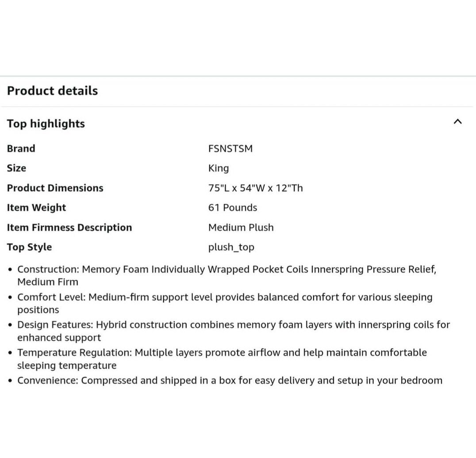Select the 75"L x 54"W x 12"Th value
The width and height of the screenshot is (476, 458).
[x=255, y=188]
